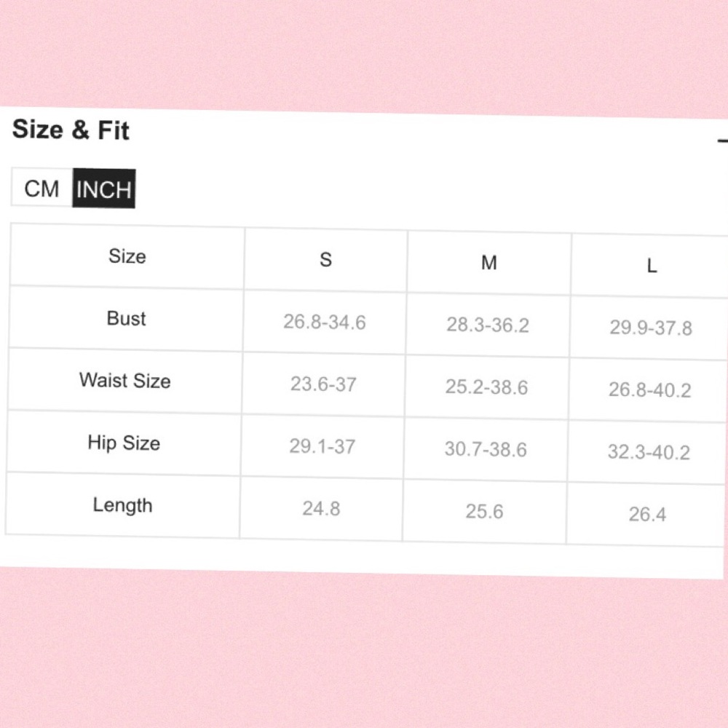Click the Bust row label

pos(126,318)
